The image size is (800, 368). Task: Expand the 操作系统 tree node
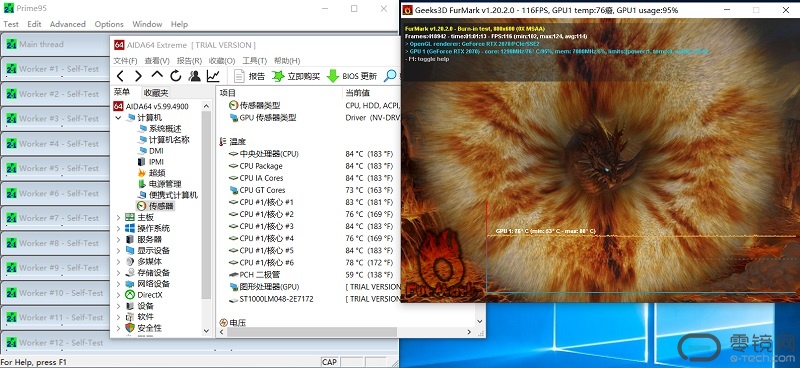click(x=118, y=228)
